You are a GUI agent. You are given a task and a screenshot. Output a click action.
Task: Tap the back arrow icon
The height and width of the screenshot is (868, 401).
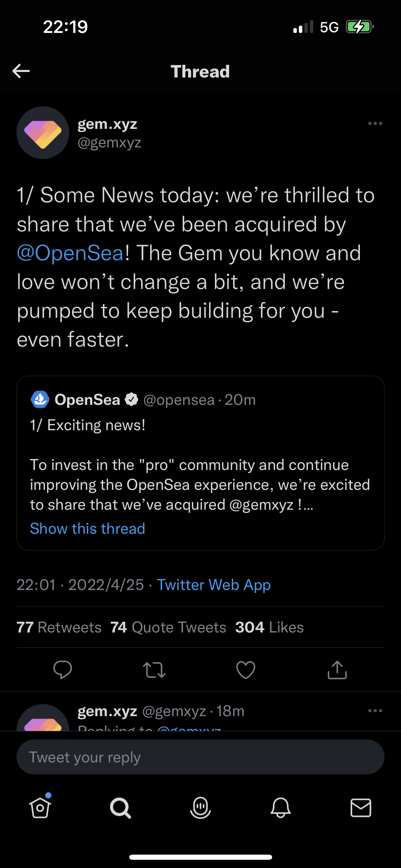[x=21, y=71]
